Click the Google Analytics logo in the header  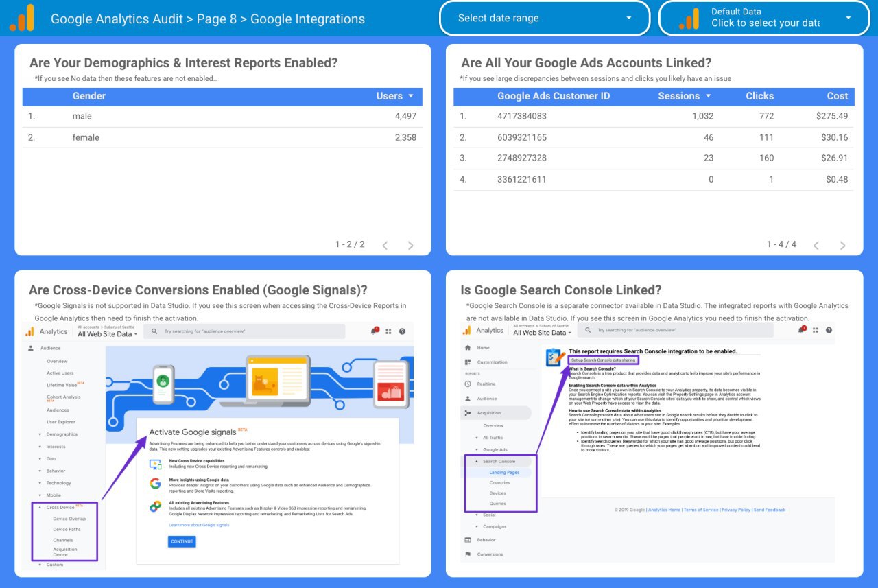point(21,18)
